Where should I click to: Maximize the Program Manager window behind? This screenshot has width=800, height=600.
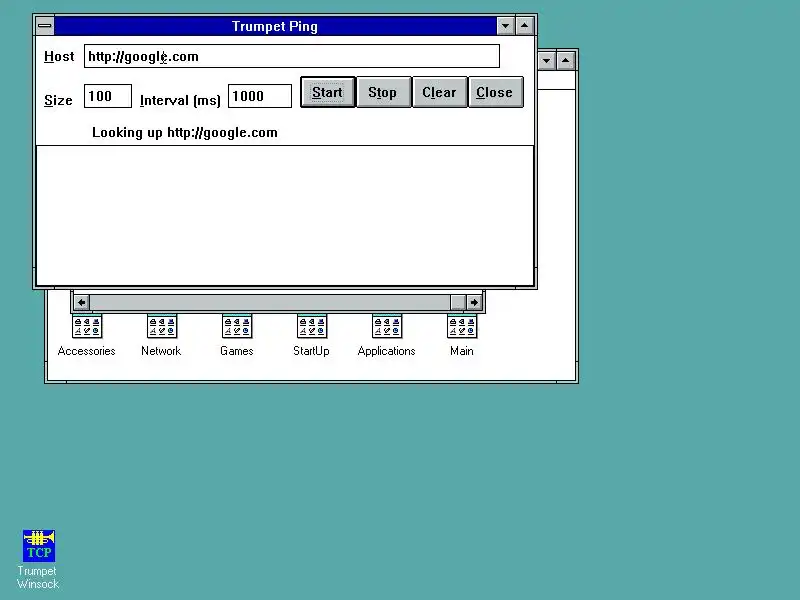point(566,61)
